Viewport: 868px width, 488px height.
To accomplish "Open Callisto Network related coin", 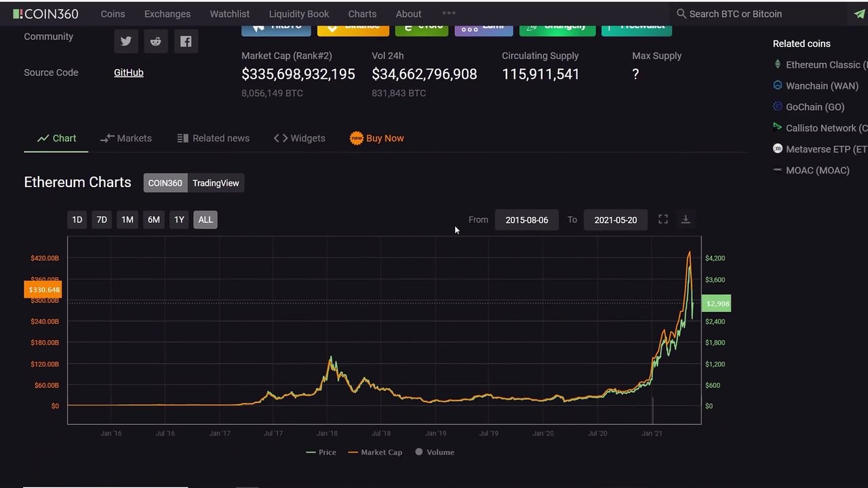I will pos(827,127).
